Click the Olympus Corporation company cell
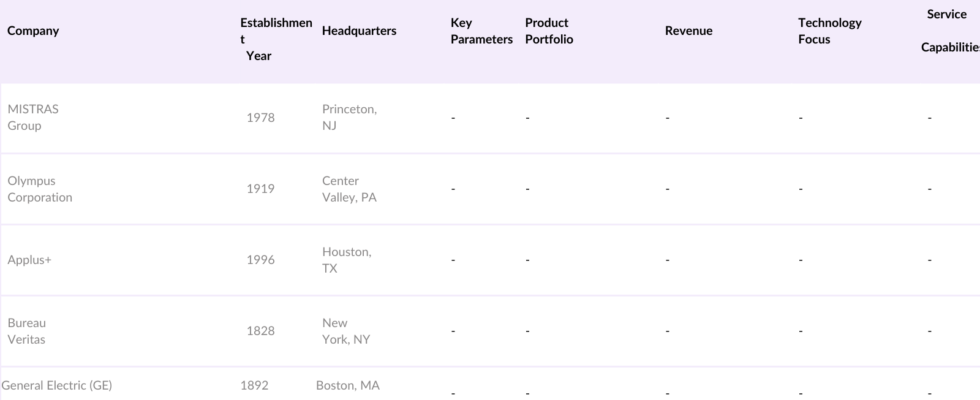Viewport: 980px width, 400px height. click(40, 189)
